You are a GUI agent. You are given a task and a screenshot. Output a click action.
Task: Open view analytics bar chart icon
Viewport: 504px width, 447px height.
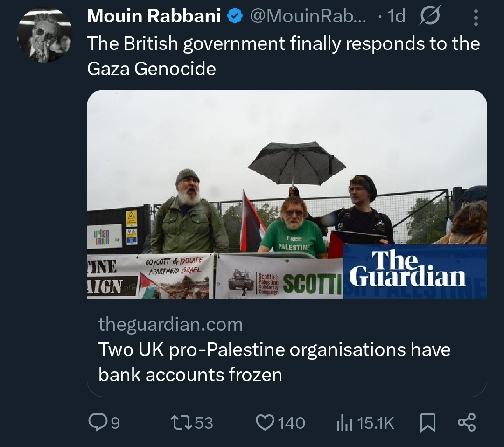coord(344,423)
